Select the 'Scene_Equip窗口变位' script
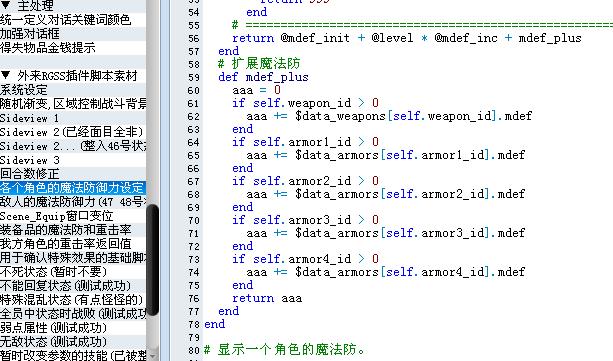 73,216
